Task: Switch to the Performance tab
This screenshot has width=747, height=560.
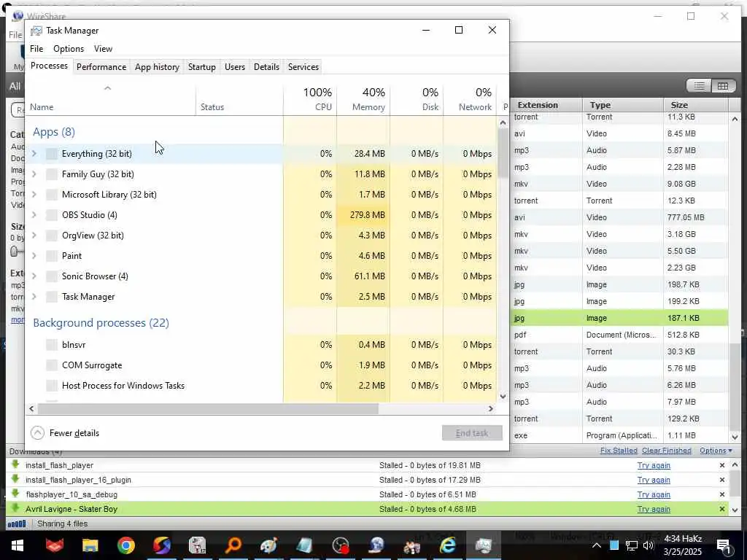Action: (101, 66)
